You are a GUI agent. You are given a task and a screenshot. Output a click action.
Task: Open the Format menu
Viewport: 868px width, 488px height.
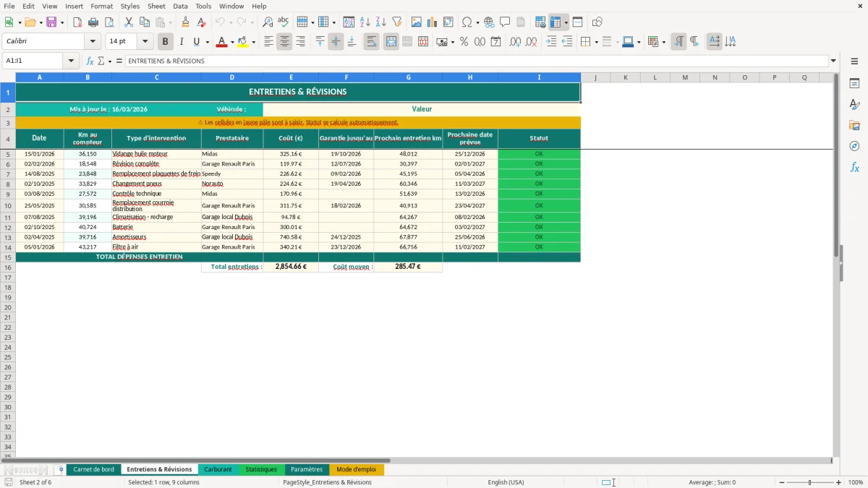pyautogui.click(x=101, y=6)
